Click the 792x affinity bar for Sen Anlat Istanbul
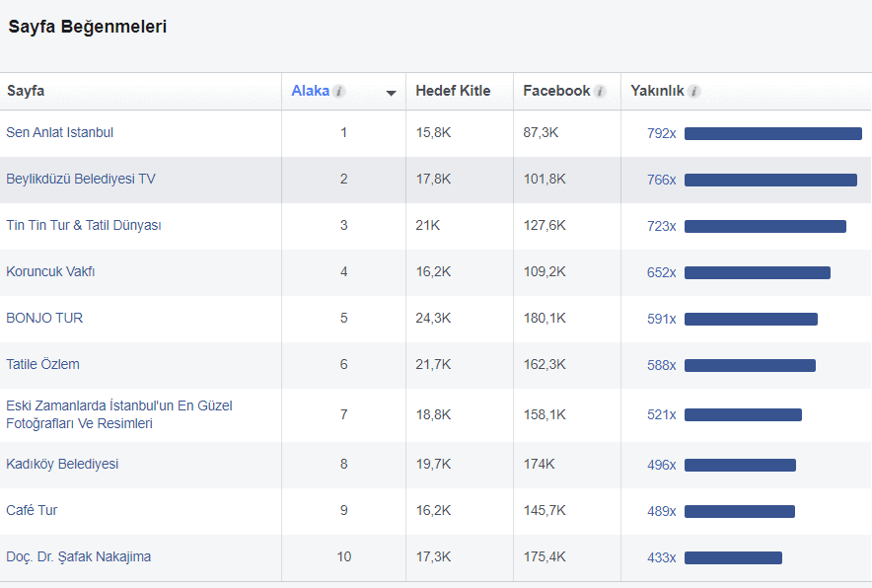Image resolution: width=872 pixels, height=588 pixels. point(772,133)
